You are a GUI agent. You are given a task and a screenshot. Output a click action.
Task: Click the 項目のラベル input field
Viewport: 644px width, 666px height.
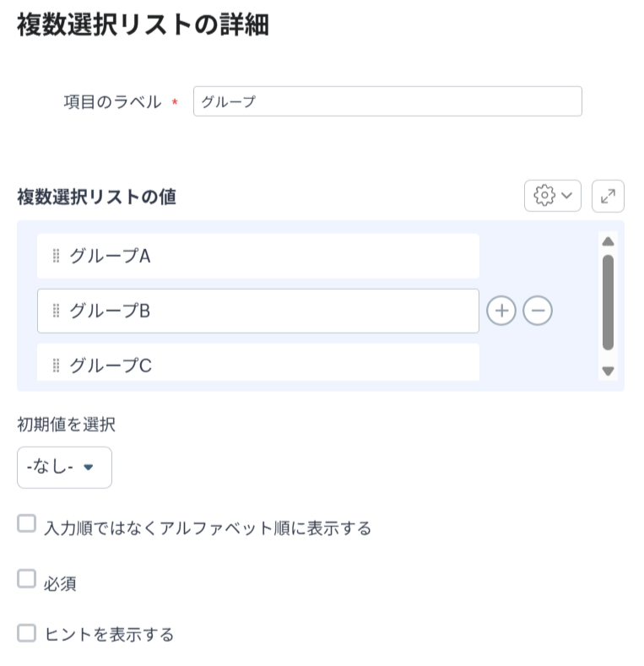pos(387,101)
